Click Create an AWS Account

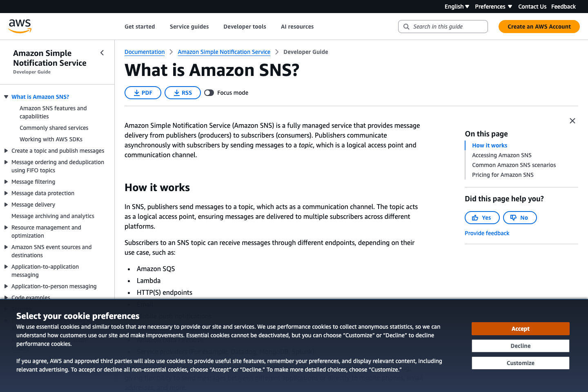click(x=539, y=26)
